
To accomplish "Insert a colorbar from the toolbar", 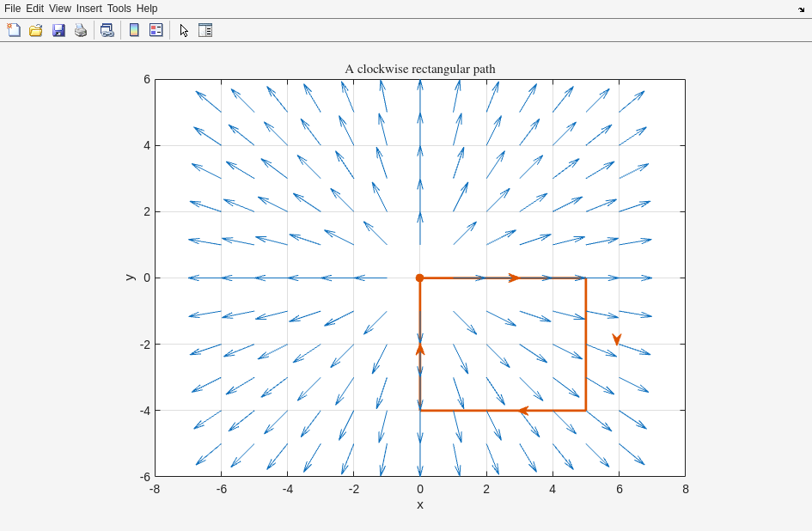I will (x=134, y=30).
